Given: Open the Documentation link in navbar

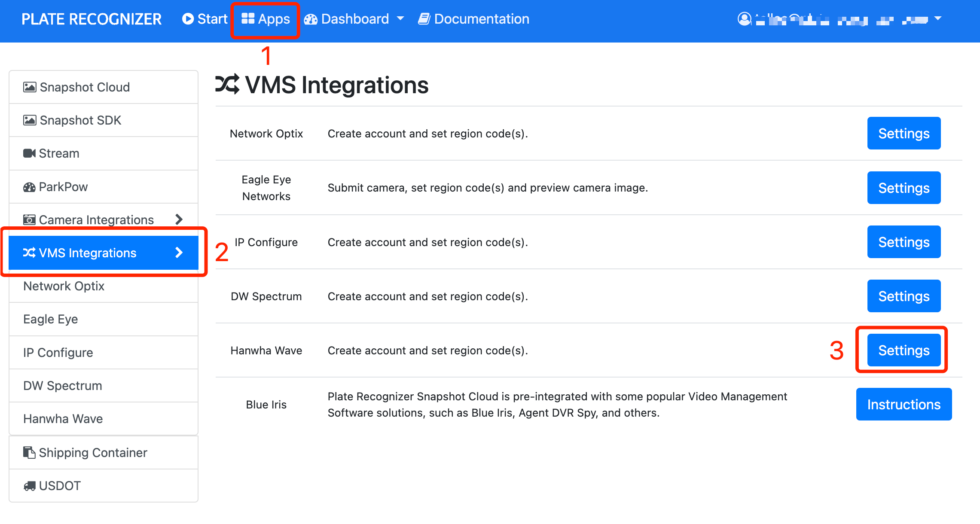Looking at the screenshot, I should pyautogui.click(x=473, y=19).
